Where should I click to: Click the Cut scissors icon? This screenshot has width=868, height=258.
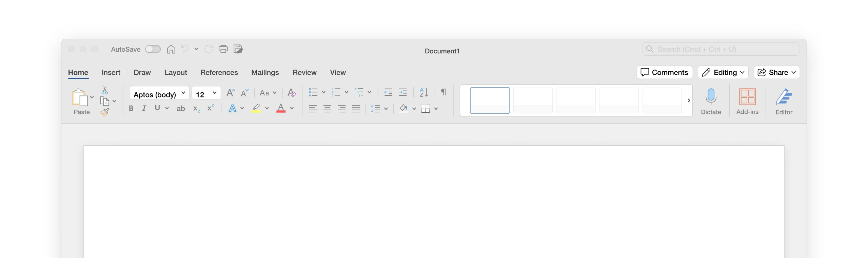(105, 90)
